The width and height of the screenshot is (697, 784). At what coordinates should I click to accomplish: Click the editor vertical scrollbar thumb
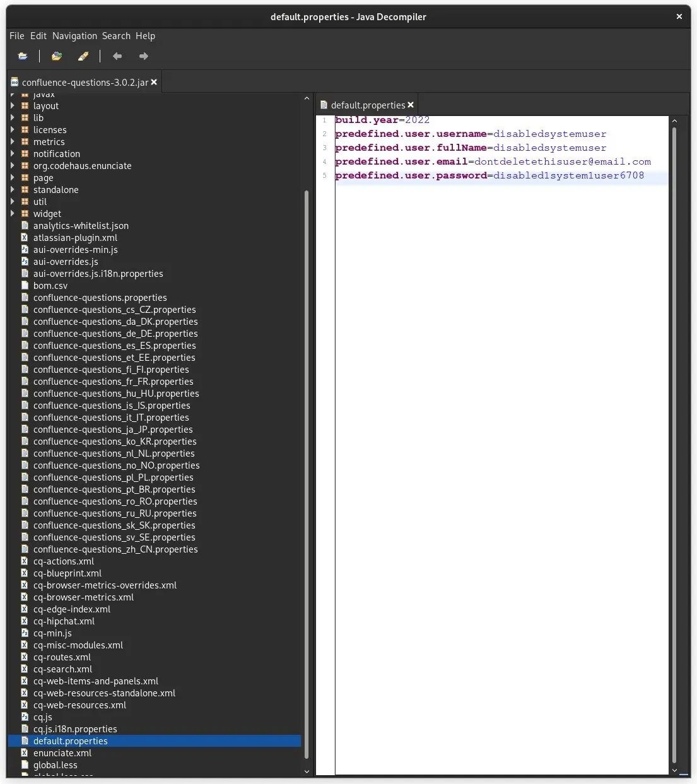(674, 445)
